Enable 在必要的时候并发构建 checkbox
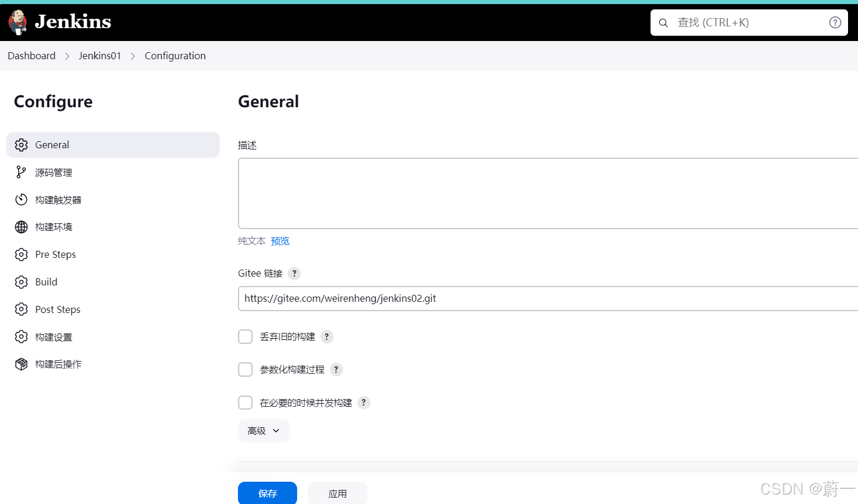The width and height of the screenshot is (858, 504). click(x=246, y=403)
